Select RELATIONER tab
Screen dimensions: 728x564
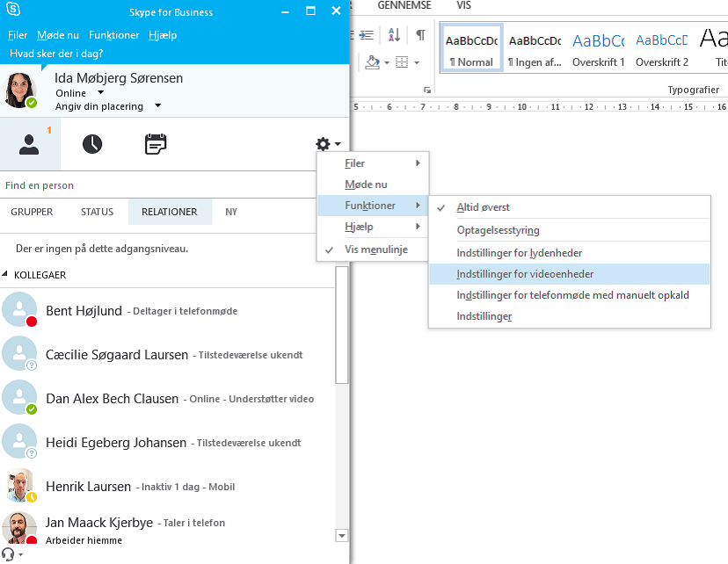click(170, 212)
